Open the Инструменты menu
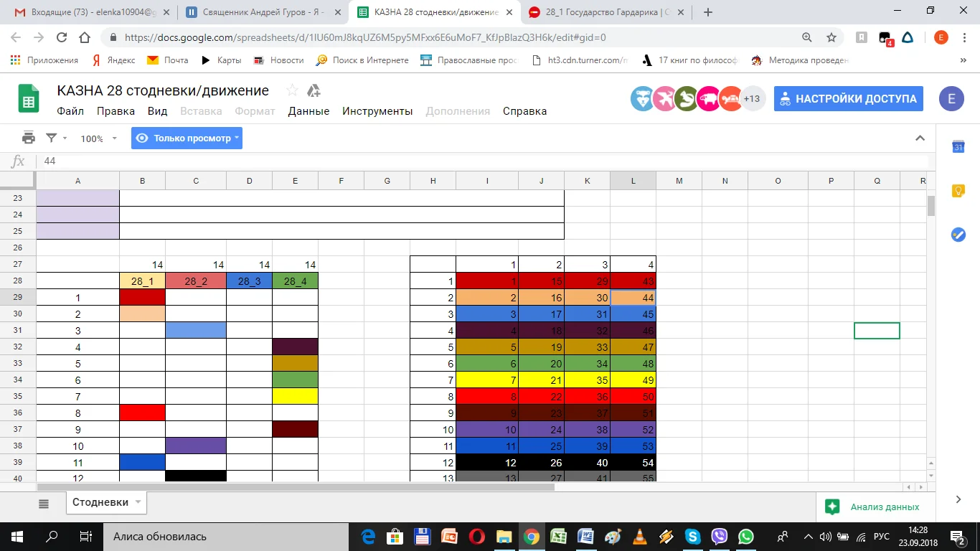Image resolution: width=980 pixels, height=551 pixels. (377, 111)
